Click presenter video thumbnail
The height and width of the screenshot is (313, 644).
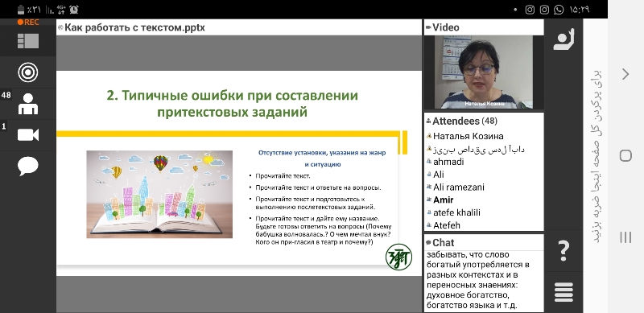pos(484,72)
